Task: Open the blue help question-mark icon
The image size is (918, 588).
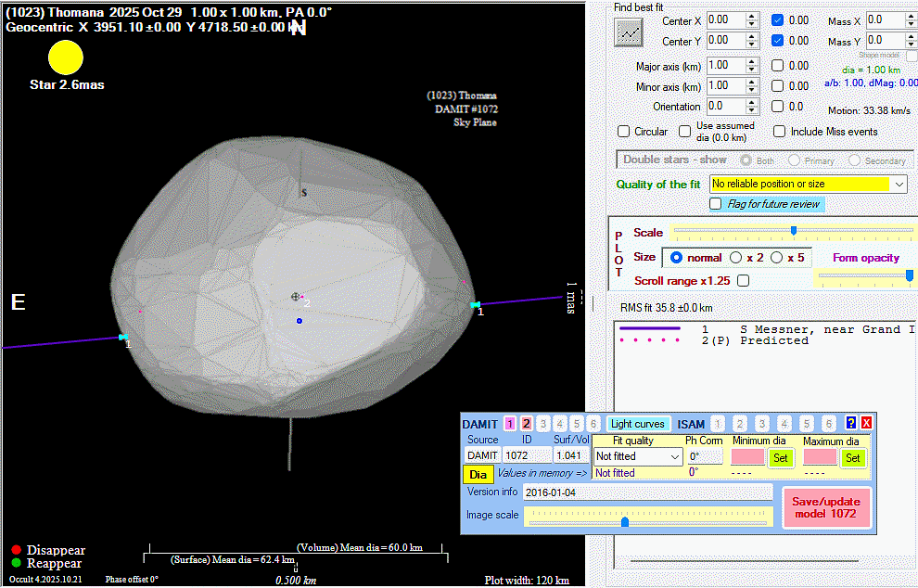Action: (x=851, y=424)
